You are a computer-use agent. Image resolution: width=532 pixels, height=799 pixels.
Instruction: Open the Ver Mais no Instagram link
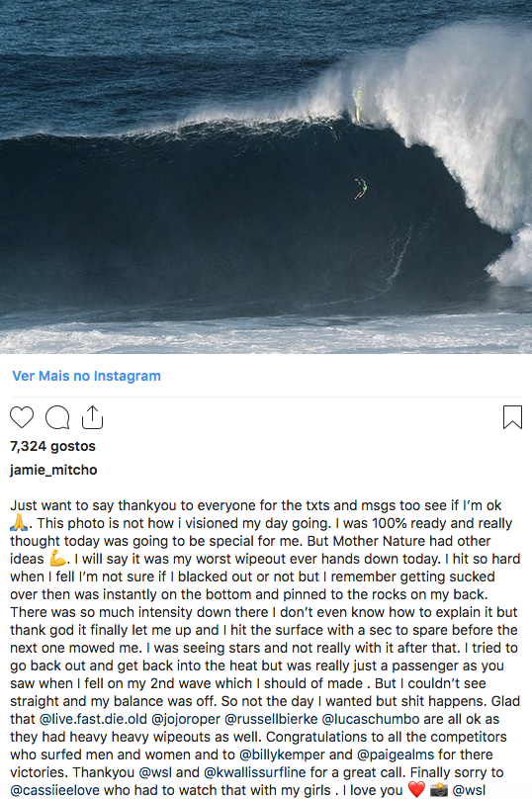[x=87, y=376]
